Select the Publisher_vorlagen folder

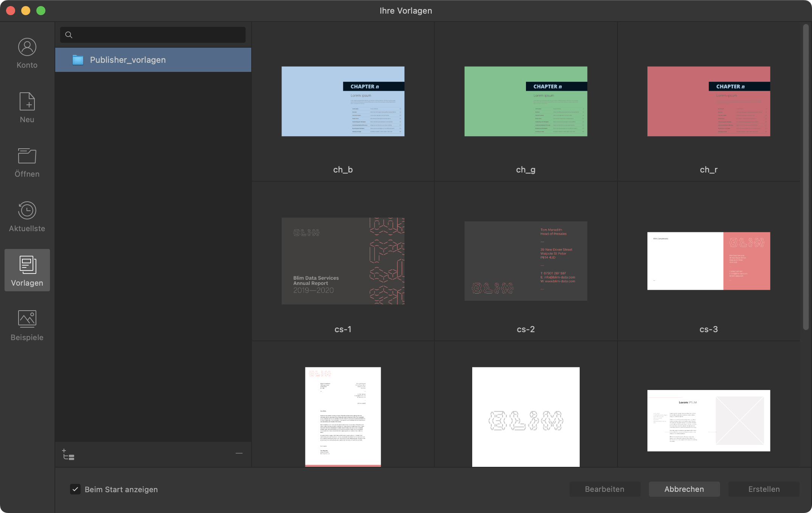point(153,59)
